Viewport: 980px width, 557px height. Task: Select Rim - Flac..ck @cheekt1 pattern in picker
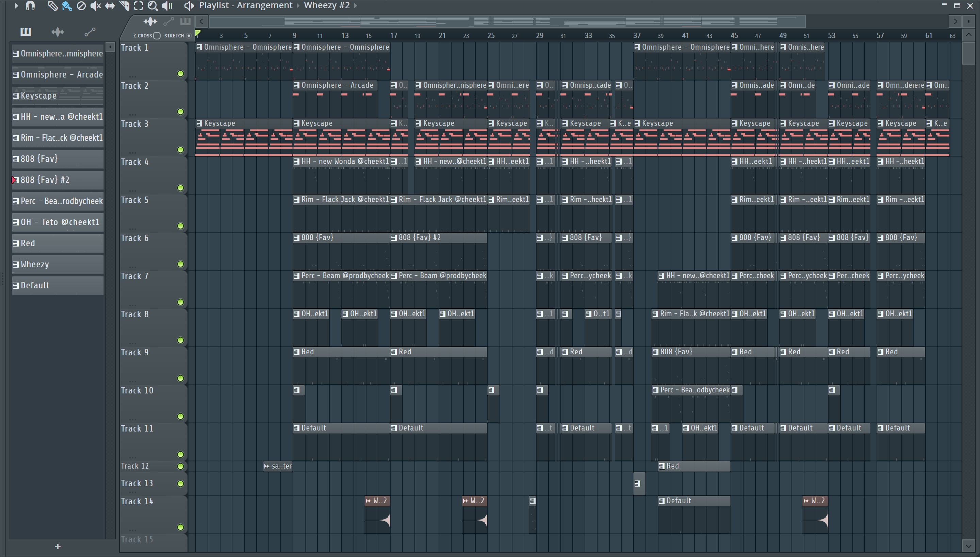pyautogui.click(x=58, y=138)
